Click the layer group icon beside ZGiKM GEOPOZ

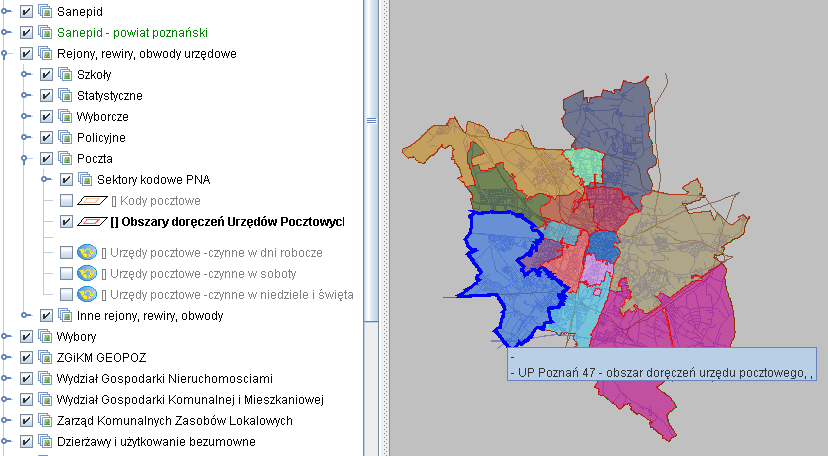[x=45, y=357]
